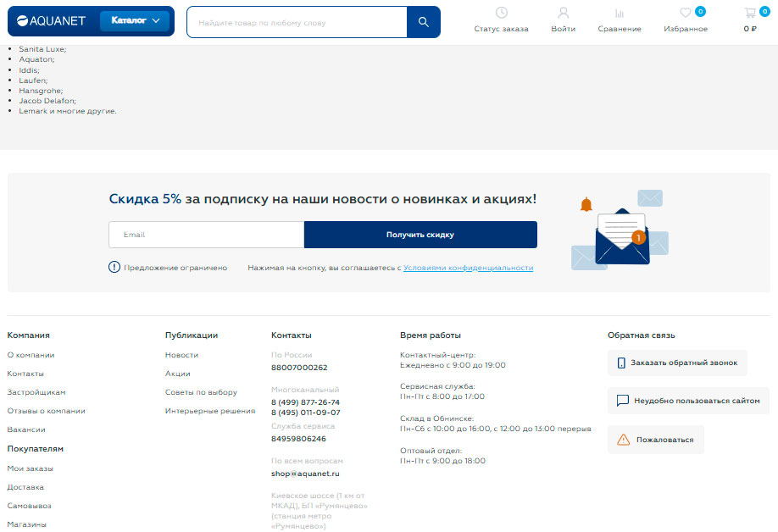Click the Sanita Luxe; list item

pos(42,49)
